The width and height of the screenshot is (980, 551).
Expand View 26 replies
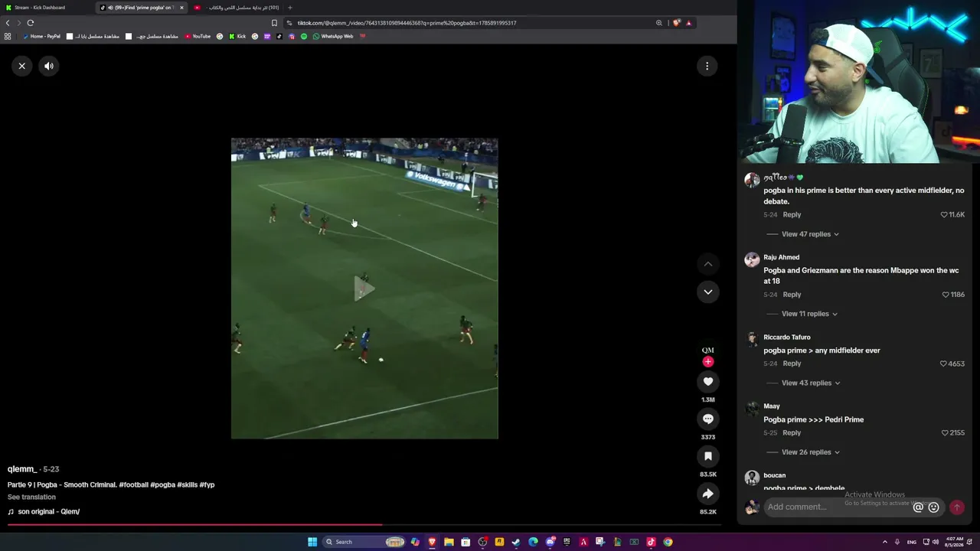810,452
